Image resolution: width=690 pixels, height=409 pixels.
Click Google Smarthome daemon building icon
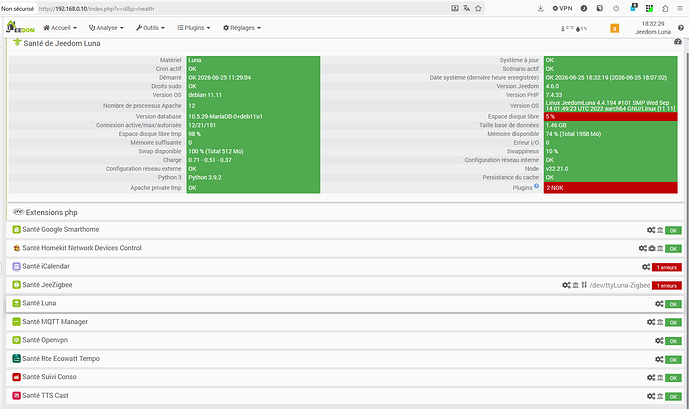point(660,230)
